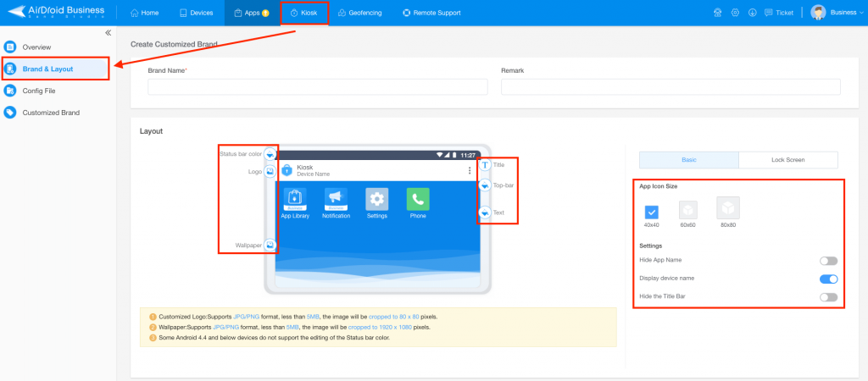868x381 pixels.
Task: Click the Logo upload image icon
Action: [x=270, y=171]
